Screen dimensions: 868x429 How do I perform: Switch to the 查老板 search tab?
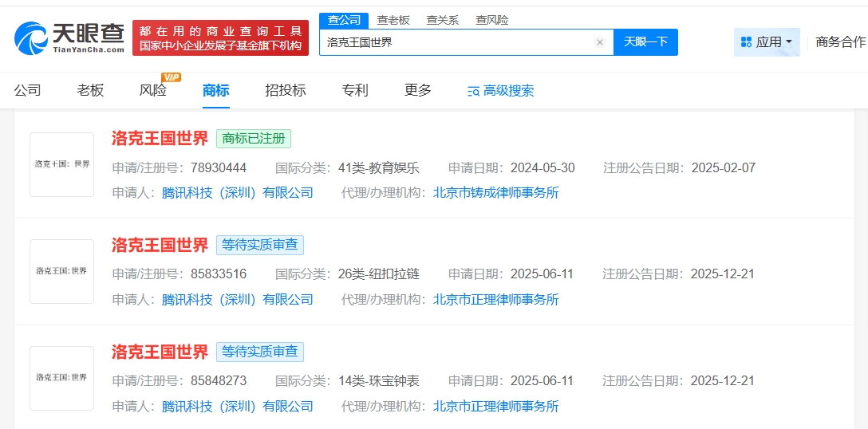click(393, 20)
